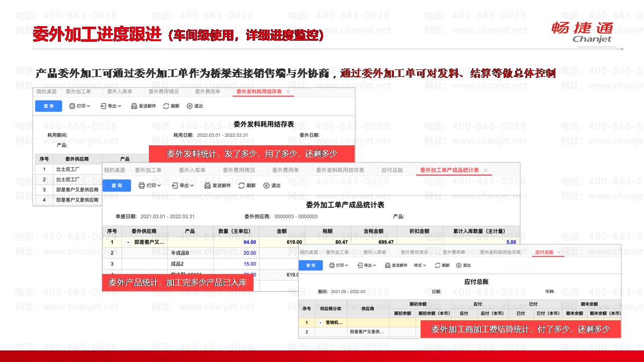Click the 64.00 quantity value
Viewport: 644px width, 362px height.
(x=250, y=242)
